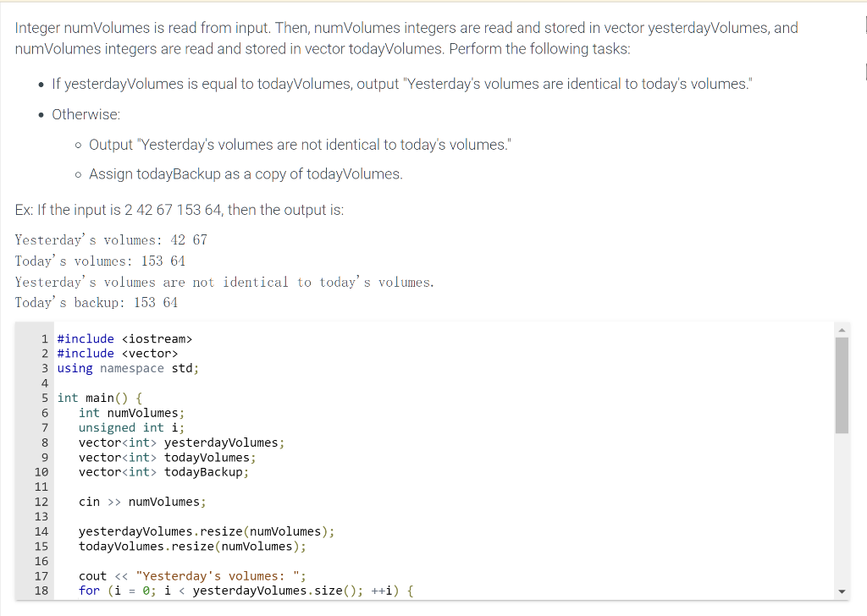Select the example output text Yesterday's volumes: 42 67
The image size is (867, 616).
pyautogui.click(x=110, y=239)
